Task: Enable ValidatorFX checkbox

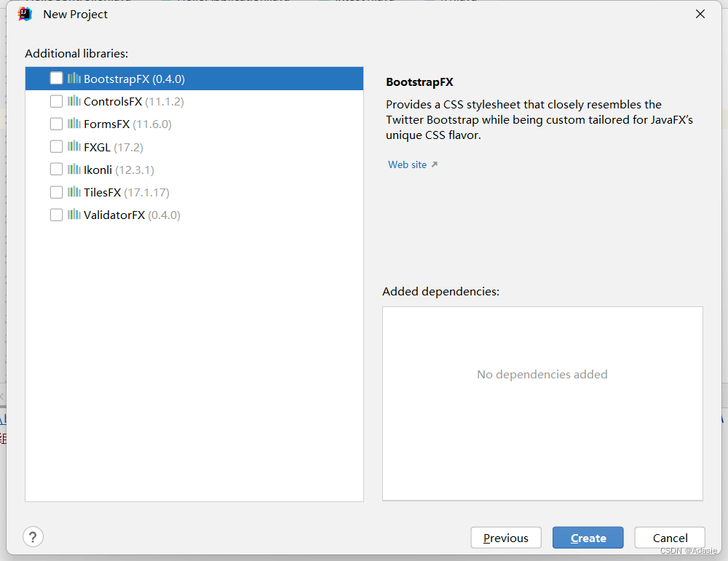Action: [x=56, y=215]
